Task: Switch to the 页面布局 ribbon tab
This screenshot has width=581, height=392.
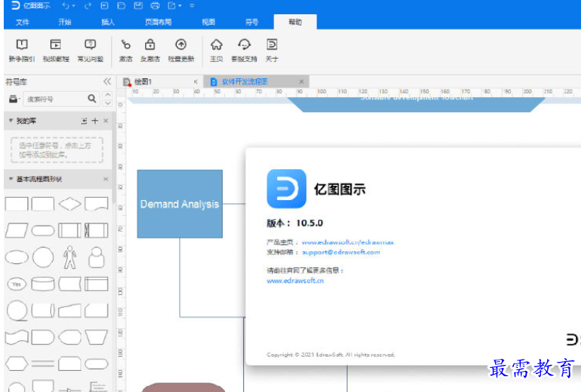Action: [158, 23]
